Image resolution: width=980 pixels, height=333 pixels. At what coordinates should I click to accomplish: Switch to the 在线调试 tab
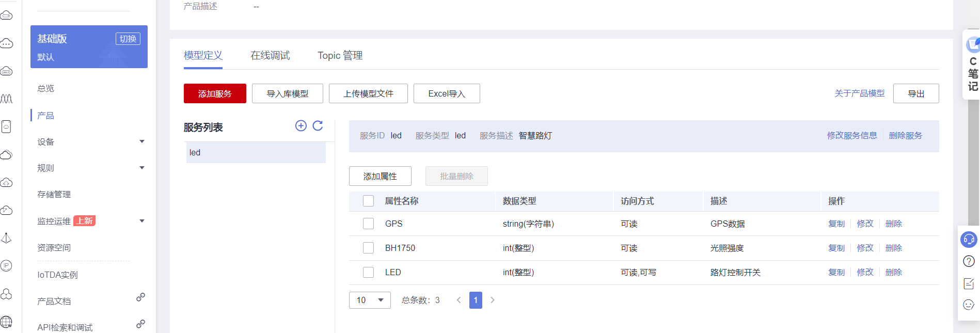[270, 55]
